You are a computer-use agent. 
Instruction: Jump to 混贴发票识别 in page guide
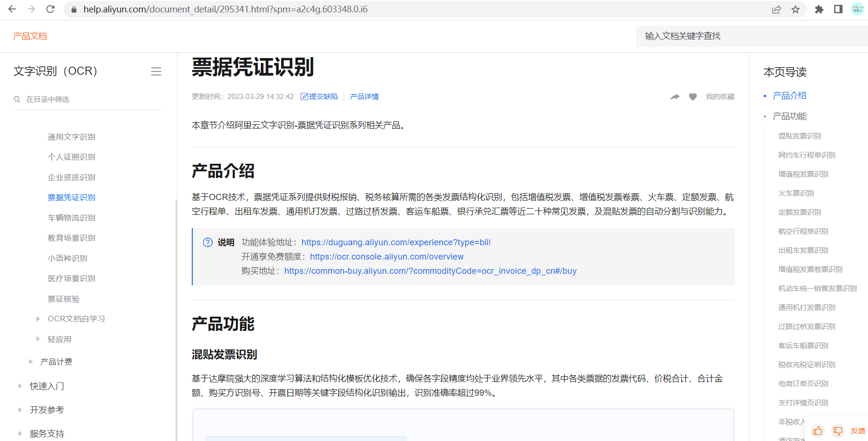click(x=799, y=136)
